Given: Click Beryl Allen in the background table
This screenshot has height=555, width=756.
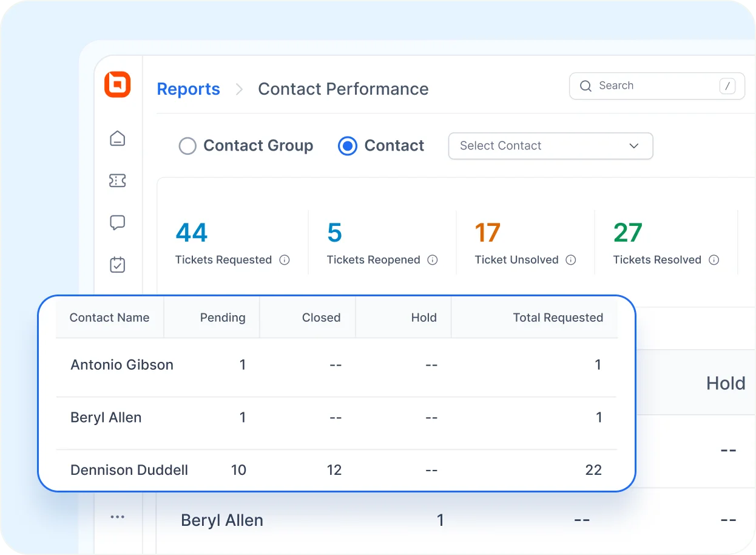Looking at the screenshot, I should 222,520.
